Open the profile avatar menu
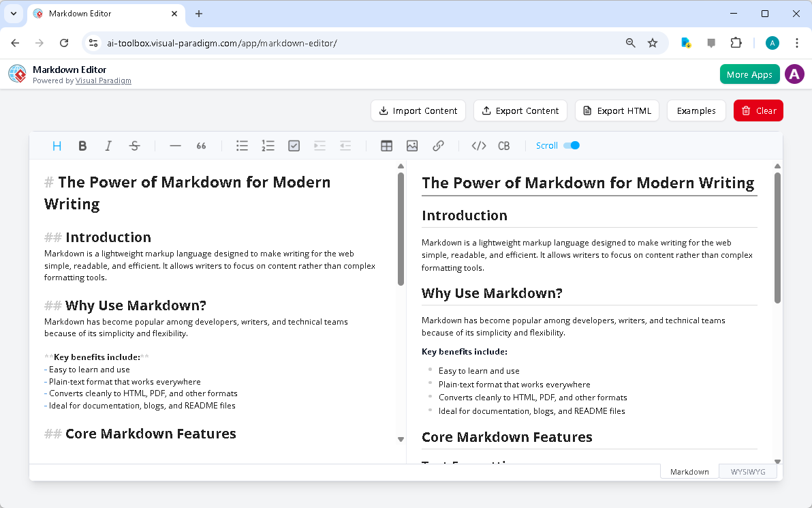The image size is (812, 508). [794, 74]
